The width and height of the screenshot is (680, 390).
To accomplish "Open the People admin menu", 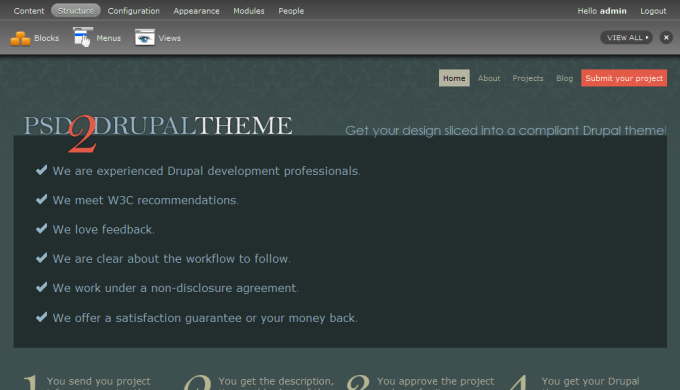I will coord(291,11).
